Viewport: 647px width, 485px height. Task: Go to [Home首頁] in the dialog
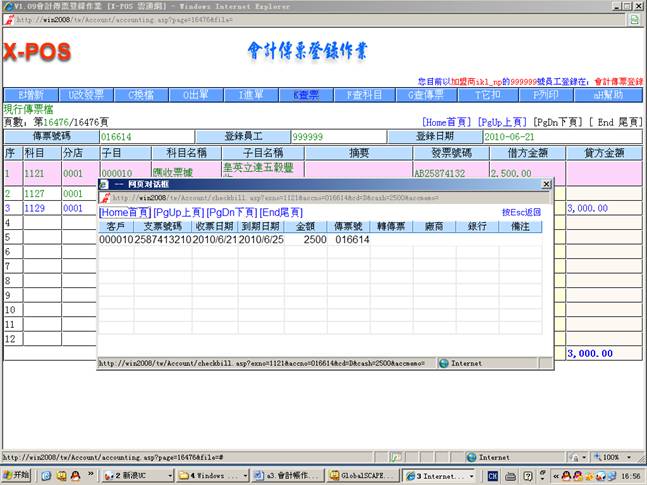125,213
